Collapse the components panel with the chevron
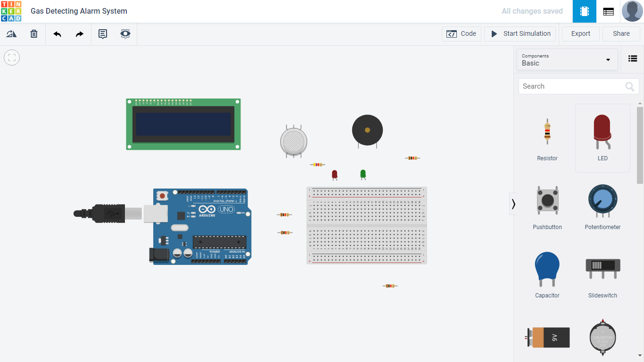 [x=513, y=204]
